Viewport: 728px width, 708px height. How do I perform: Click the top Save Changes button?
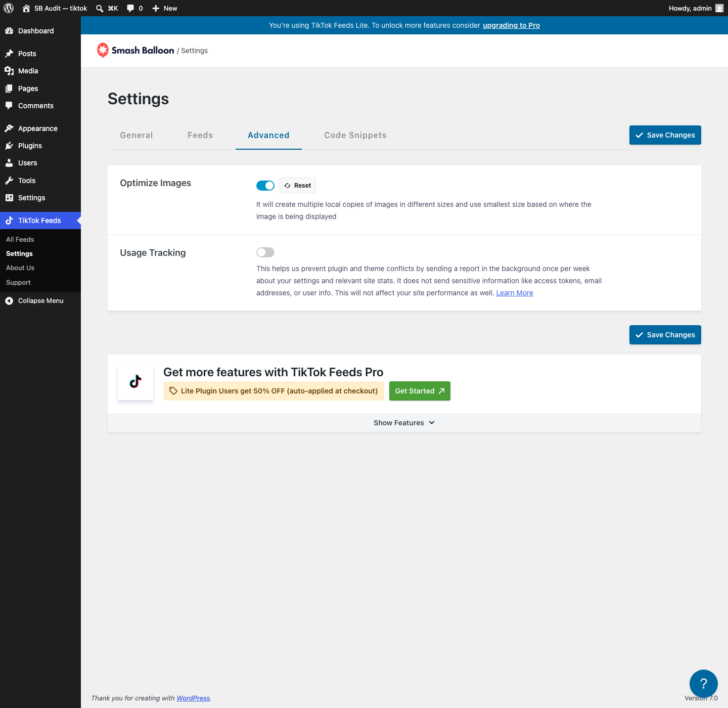(x=665, y=135)
